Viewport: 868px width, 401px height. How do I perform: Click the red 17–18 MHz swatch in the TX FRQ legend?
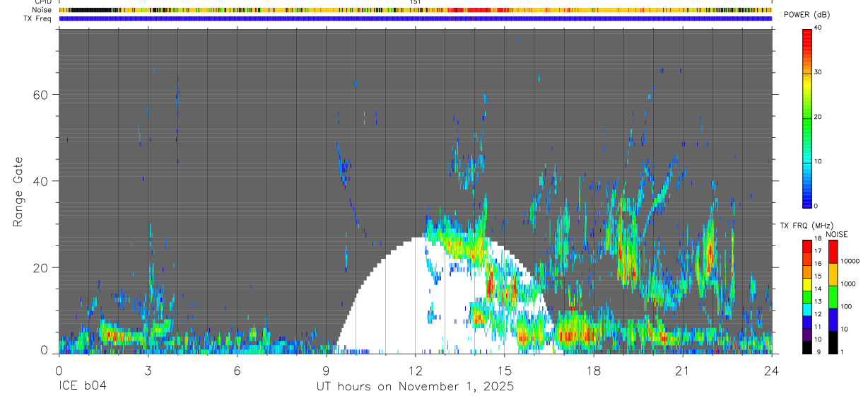pos(807,247)
